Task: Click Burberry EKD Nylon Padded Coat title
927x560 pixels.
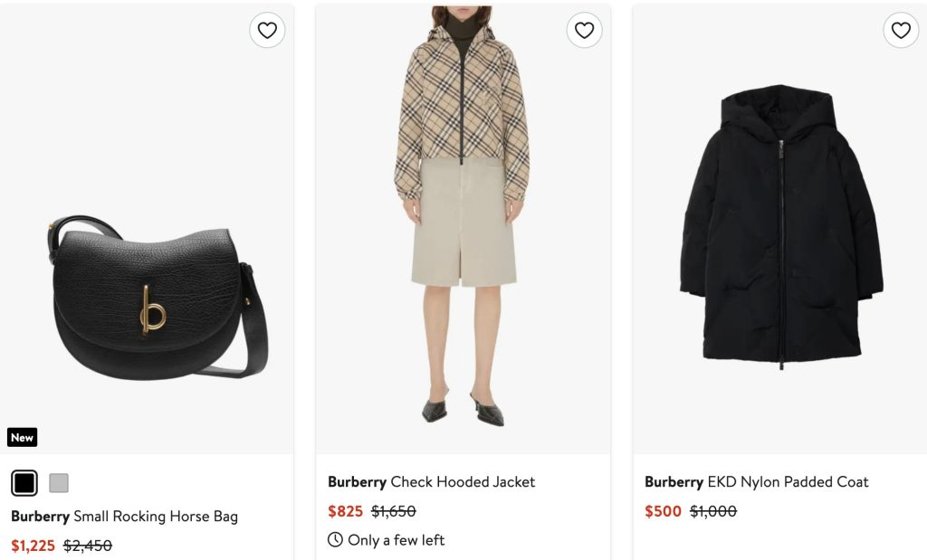Action: [756, 482]
